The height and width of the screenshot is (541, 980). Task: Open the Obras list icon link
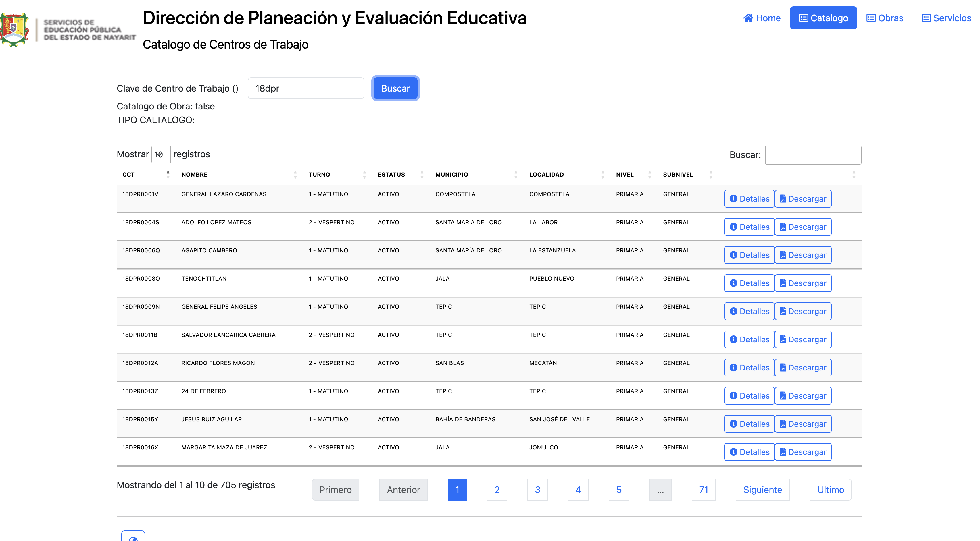[x=871, y=18]
